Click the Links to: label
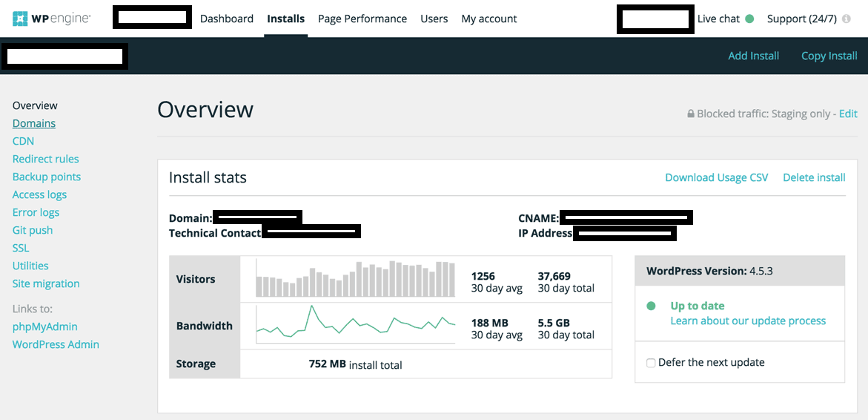The width and height of the screenshot is (868, 420). (x=32, y=309)
